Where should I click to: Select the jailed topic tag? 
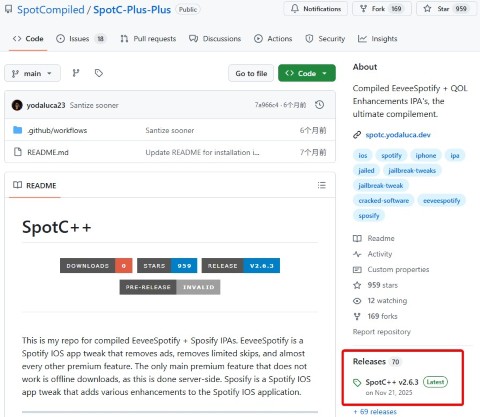[366, 170]
